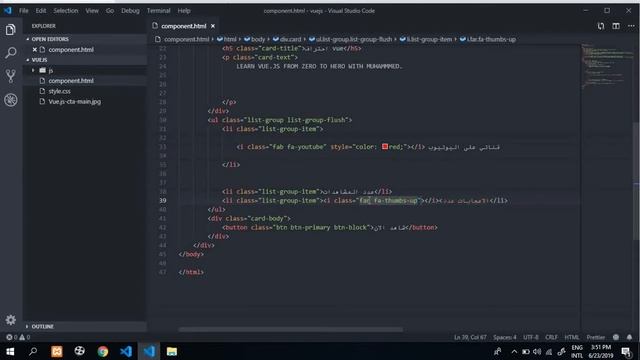Open the editor More Actions menu
This screenshot has height=360, width=640.
tap(631, 26)
